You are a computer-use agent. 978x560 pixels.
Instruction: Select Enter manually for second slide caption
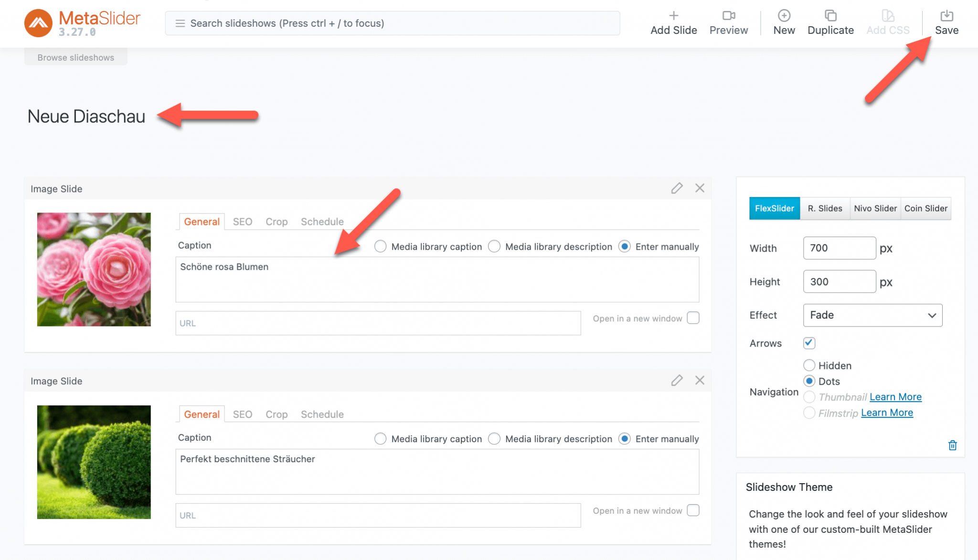point(624,439)
